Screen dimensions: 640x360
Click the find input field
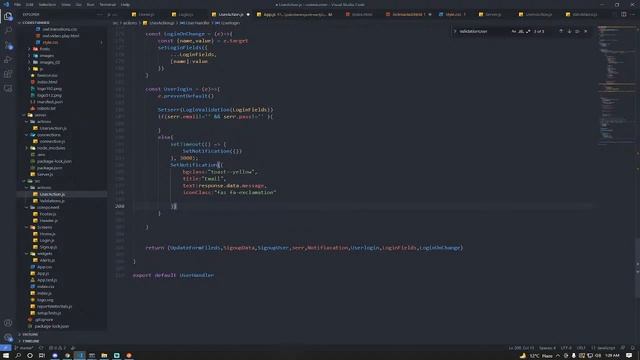coord(484,31)
